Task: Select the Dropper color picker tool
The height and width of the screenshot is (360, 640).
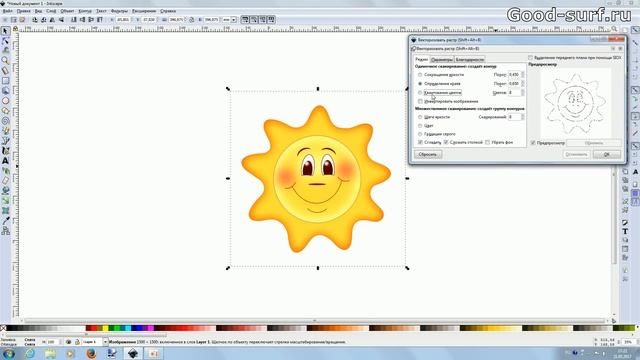Action: (5, 221)
